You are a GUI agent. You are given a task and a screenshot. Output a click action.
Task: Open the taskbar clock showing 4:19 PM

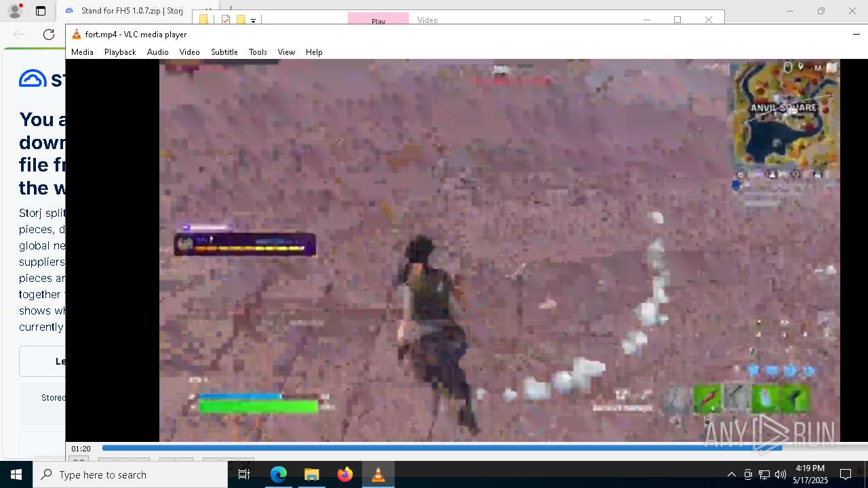810,474
